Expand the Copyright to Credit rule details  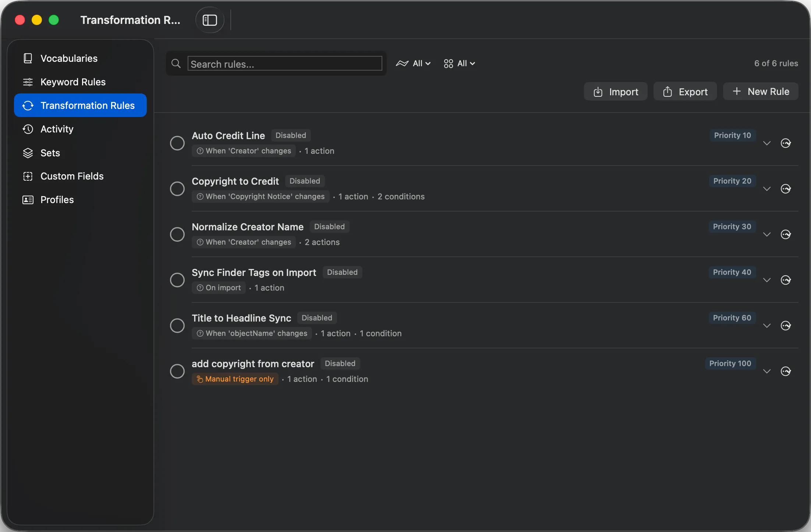(767, 189)
